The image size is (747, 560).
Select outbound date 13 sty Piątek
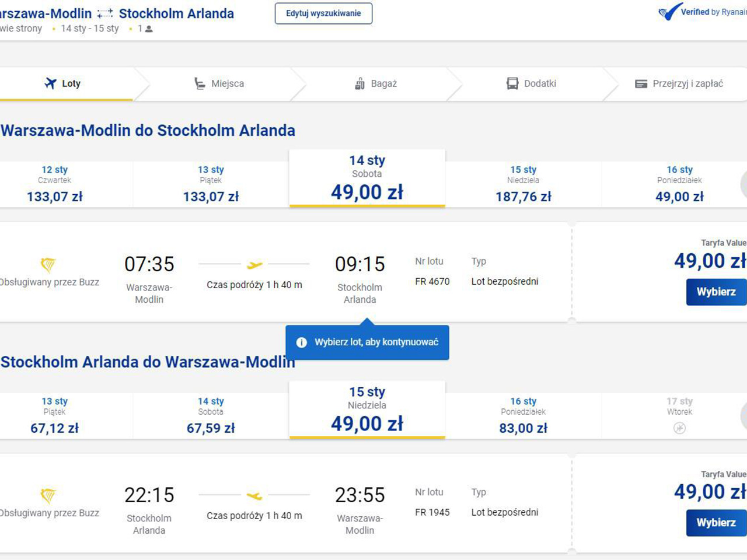coord(211,184)
